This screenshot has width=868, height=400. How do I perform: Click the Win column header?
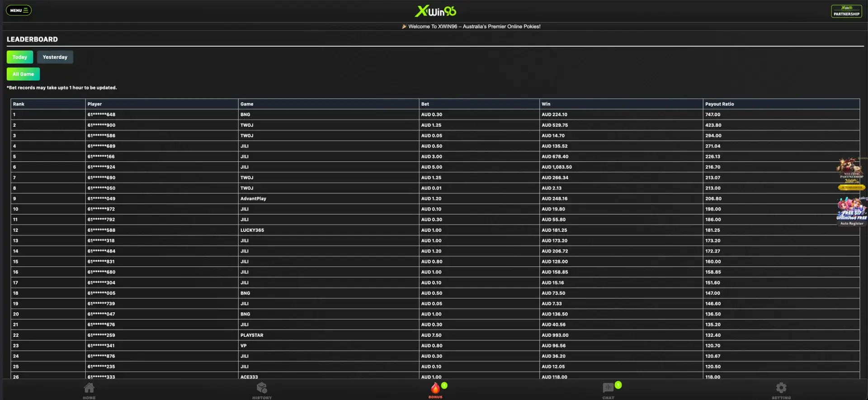(621, 104)
